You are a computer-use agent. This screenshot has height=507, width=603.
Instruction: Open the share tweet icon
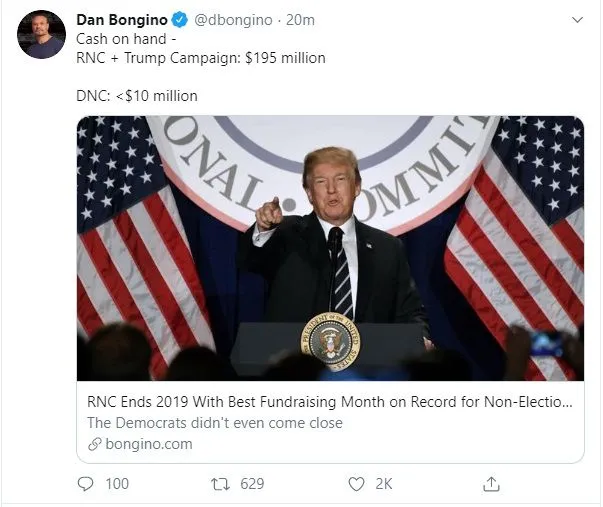490,484
